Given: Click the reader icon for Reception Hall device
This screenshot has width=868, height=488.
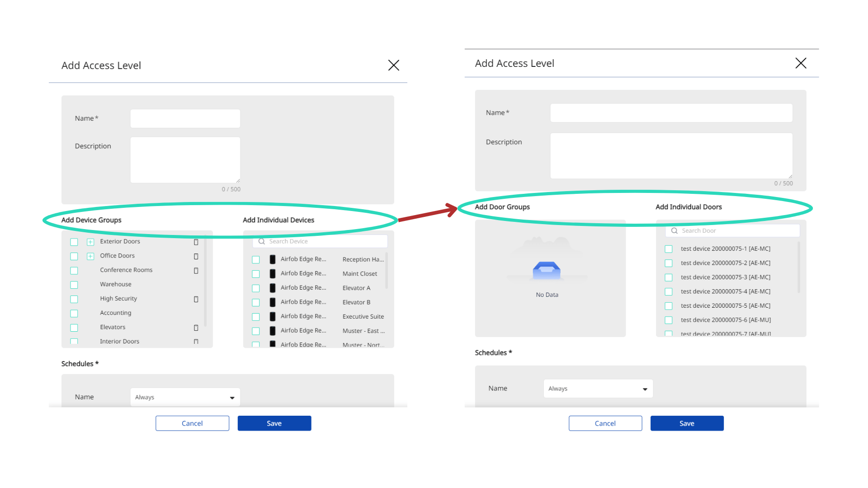Looking at the screenshot, I should coord(273,259).
